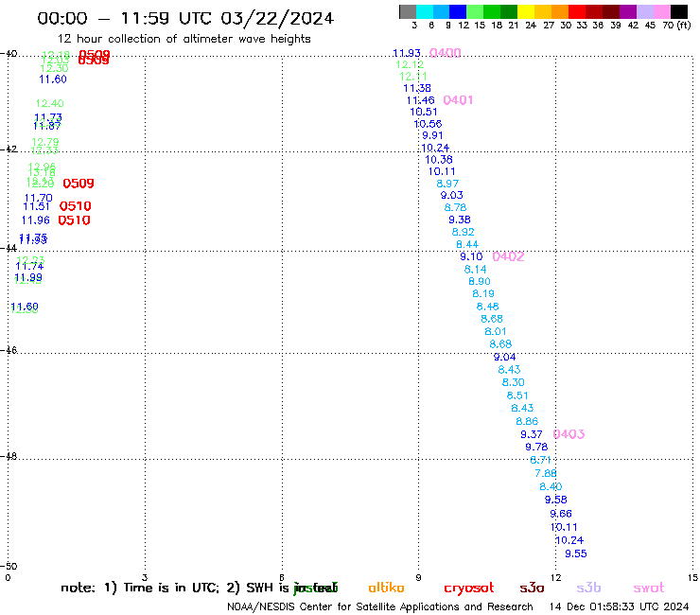This screenshot has height=615, width=700.
Task: Click the blue value '11.96' on the left track
Action: [35, 220]
